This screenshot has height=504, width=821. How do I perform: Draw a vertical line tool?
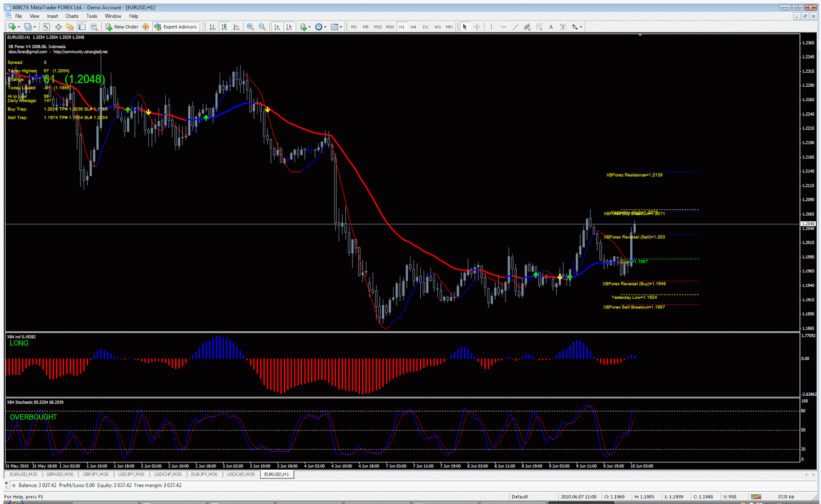point(491,27)
